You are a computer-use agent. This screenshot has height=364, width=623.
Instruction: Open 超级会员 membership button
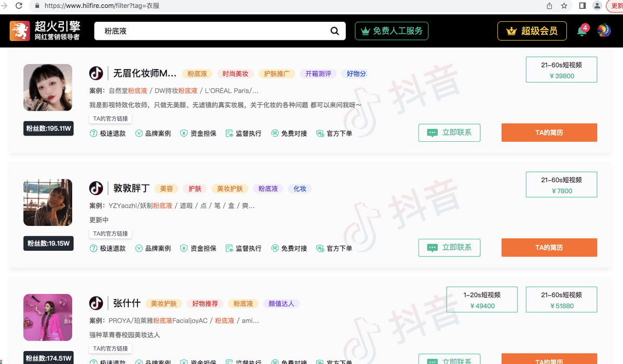click(x=533, y=31)
